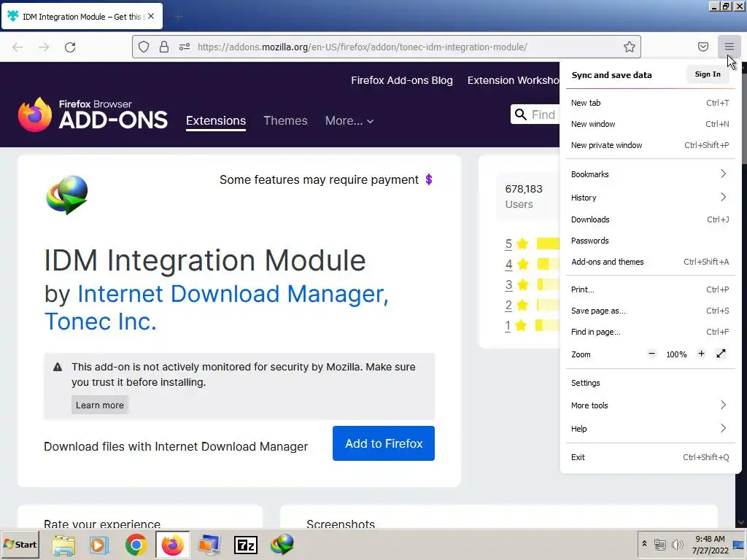
Task: Decrease zoom with the minus button
Action: point(651,354)
